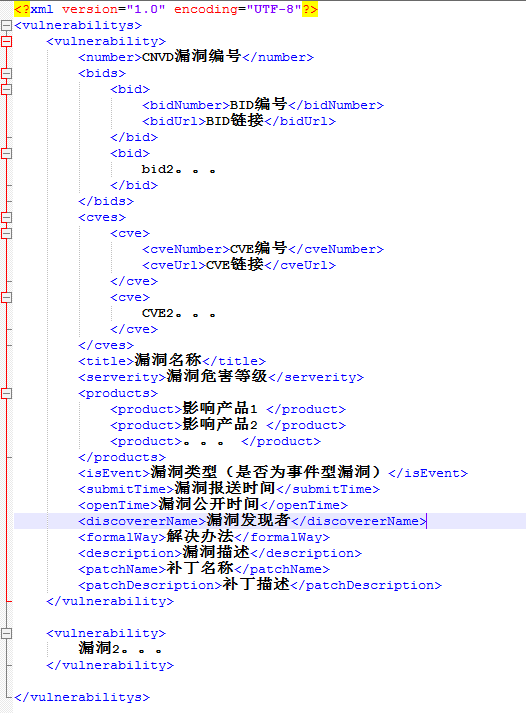Place cursor in the xml version declaration line
This screenshot has height=713, width=526.
(x=166, y=9)
